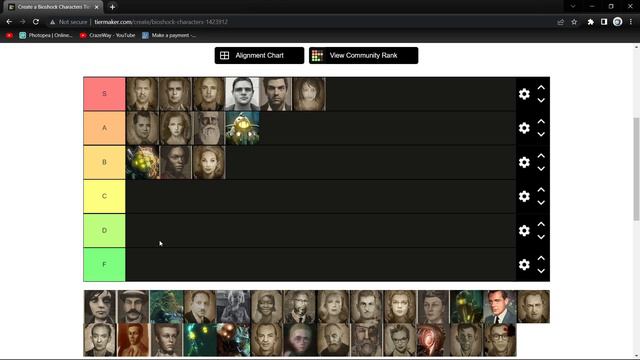Click the Not secure site warning

point(69,22)
